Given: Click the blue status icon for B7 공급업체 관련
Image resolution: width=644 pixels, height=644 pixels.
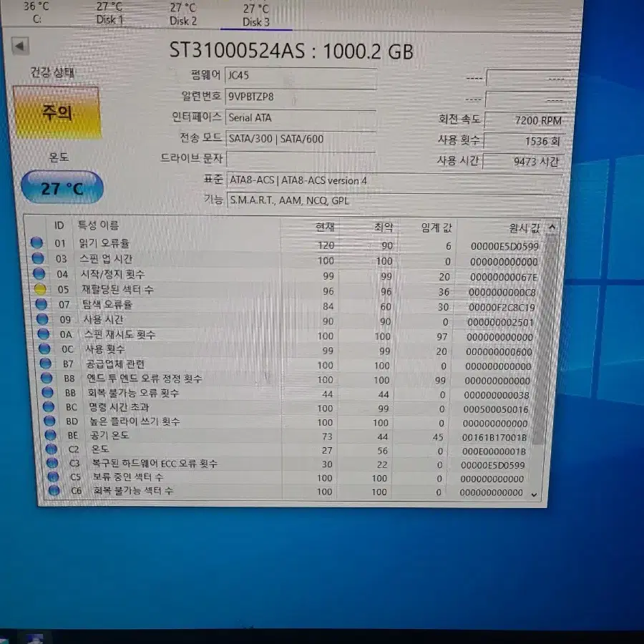Looking at the screenshot, I should coord(46,363).
